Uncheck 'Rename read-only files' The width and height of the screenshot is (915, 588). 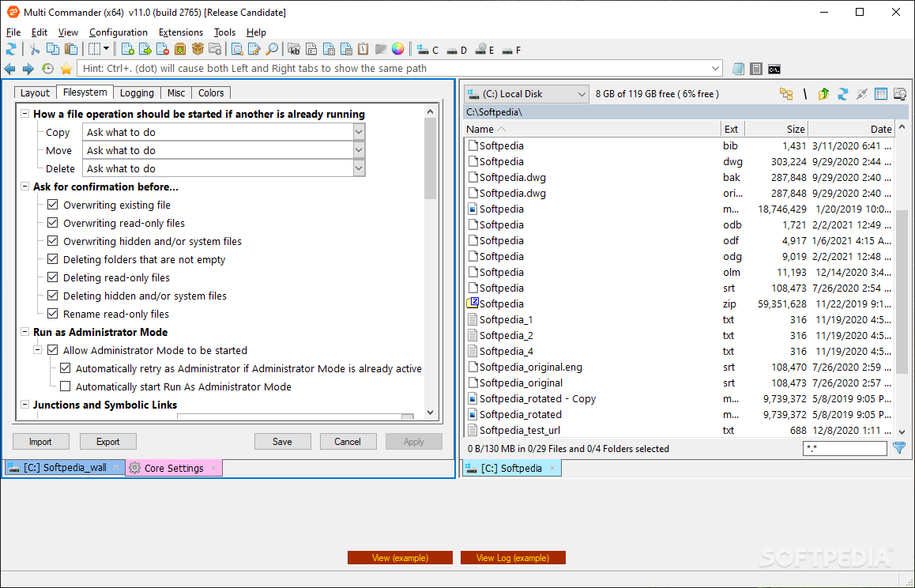point(52,314)
